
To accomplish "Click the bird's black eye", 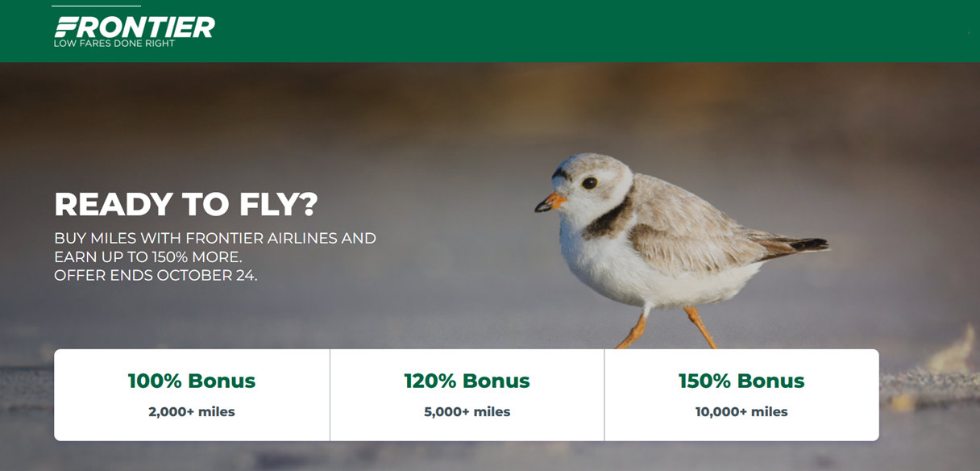I will click(x=589, y=182).
